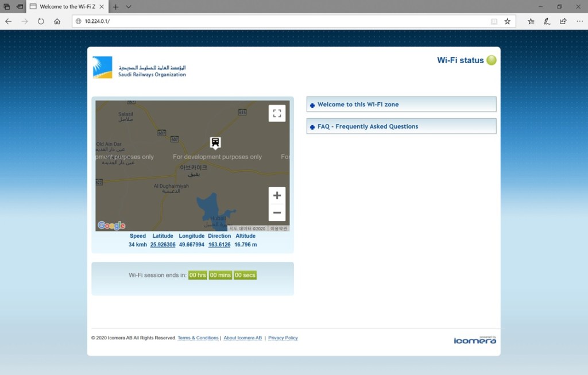The height and width of the screenshot is (375, 588).
Task: Click the Saudi Railways Organization logo
Action: (x=140, y=67)
